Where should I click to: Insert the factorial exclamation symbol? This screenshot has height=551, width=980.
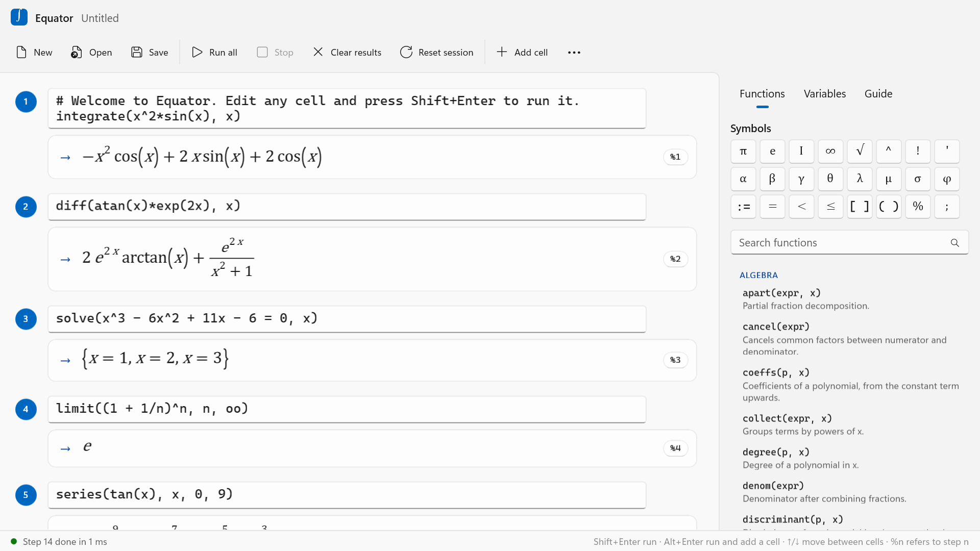[918, 151]
